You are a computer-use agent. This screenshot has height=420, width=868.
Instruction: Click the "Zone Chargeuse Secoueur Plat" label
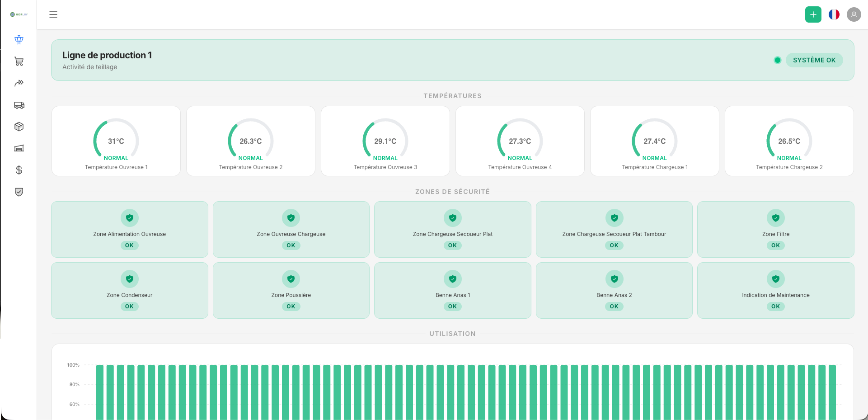[x=453, y=234]
